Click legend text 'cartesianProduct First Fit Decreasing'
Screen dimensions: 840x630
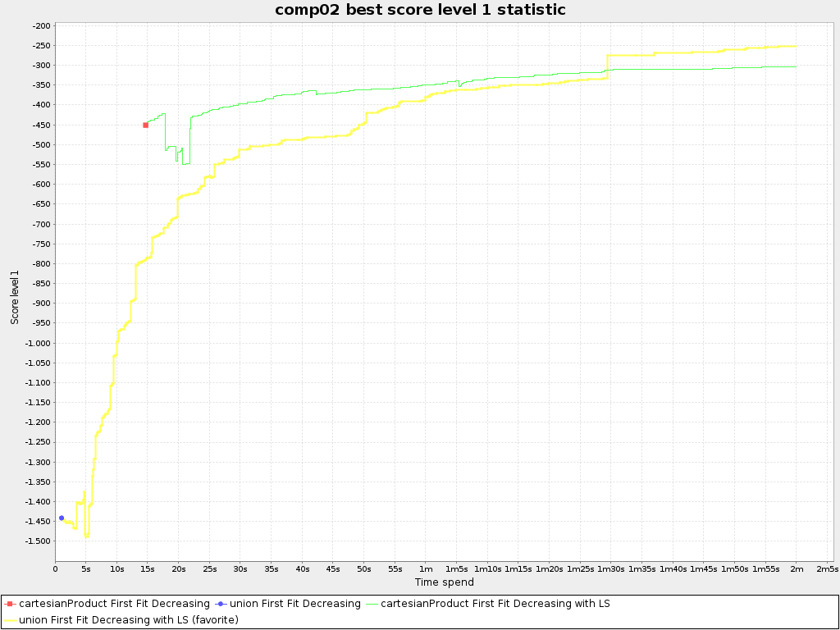click(x=114, y=604)
